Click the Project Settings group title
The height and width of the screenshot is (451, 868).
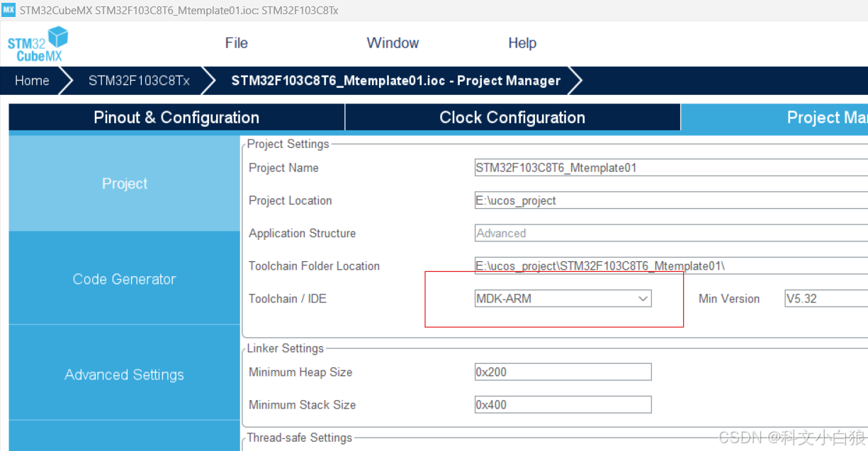pyautogui.click(x=288, y=144)
